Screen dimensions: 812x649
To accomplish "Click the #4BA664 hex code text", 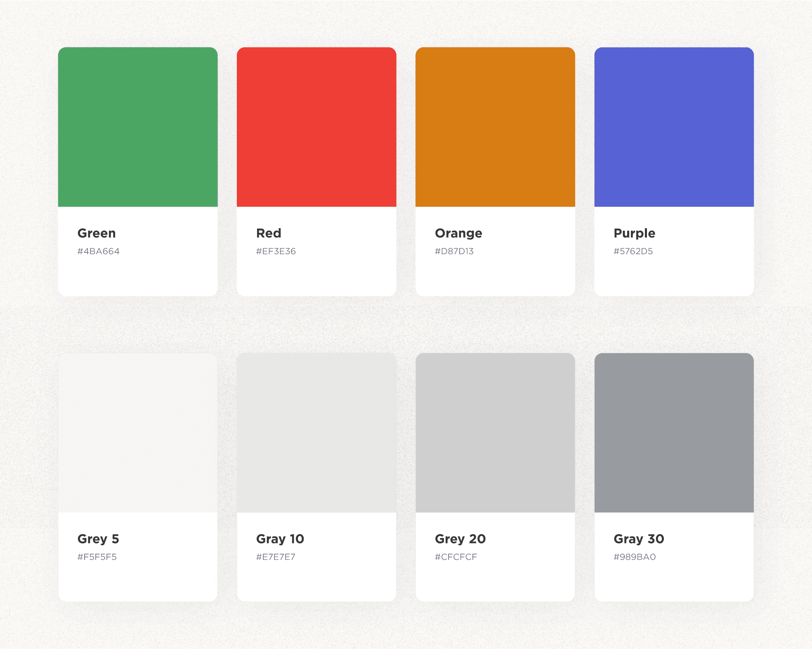I will [98, 251].
